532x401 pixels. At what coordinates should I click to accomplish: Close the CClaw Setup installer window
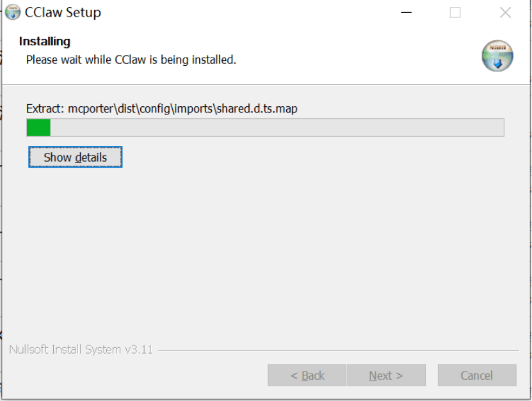click(505, 13)
